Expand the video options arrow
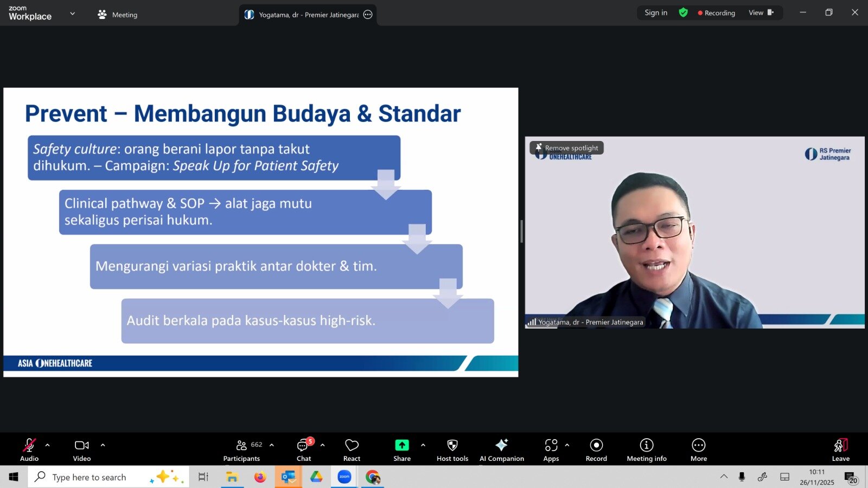Viewport: 868px width, 488px height. 103,445
